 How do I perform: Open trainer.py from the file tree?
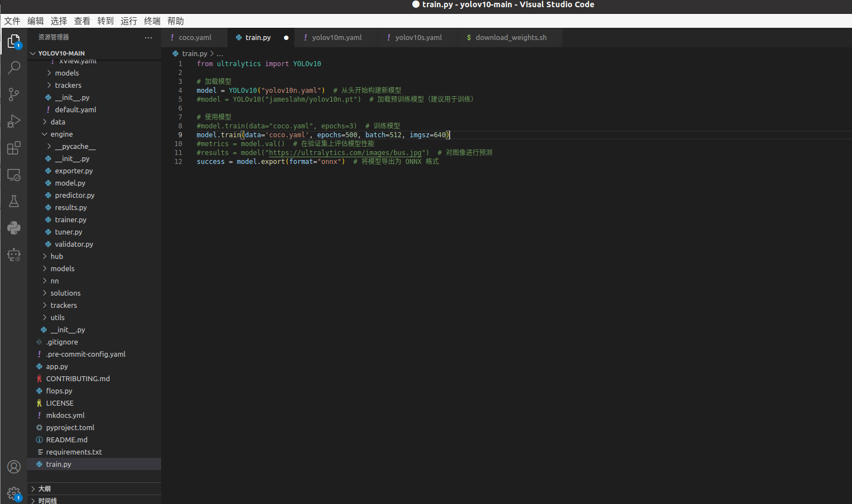[71, 220]
